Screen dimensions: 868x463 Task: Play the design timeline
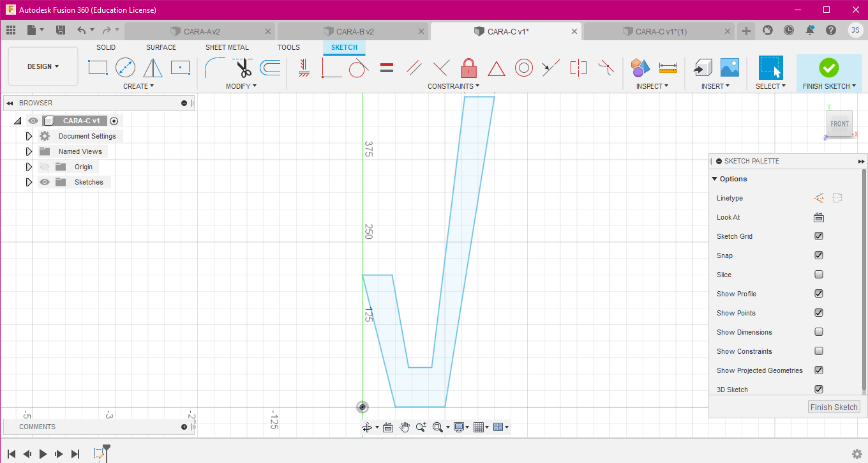[43, 454]
